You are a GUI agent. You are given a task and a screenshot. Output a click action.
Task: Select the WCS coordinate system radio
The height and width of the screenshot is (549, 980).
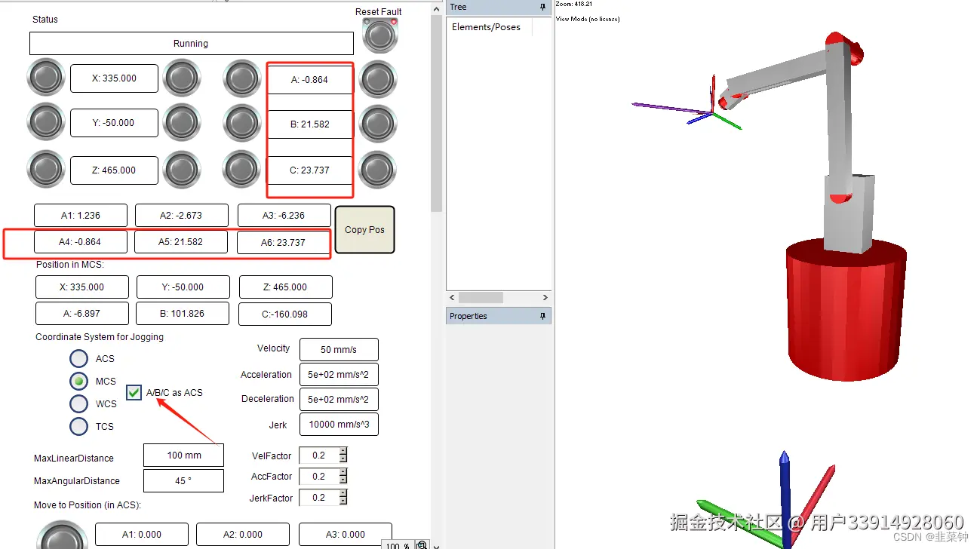(79, 403)
